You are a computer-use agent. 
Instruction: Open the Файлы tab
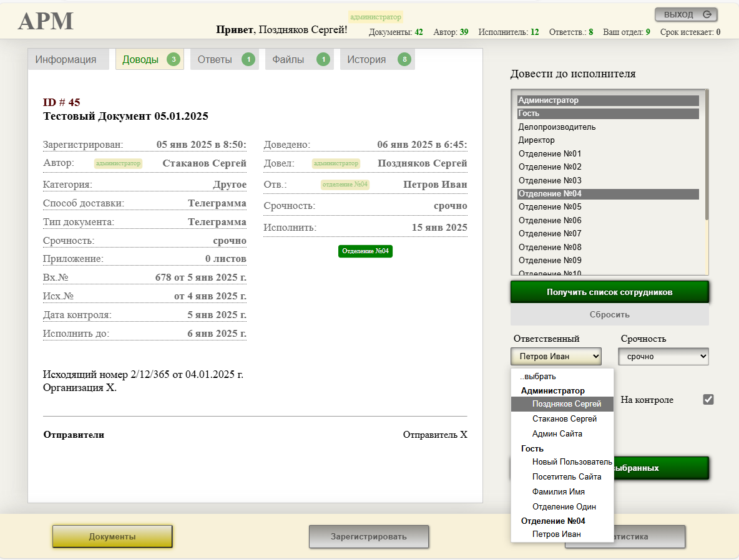pyautogui.click(x=299, y=59)
